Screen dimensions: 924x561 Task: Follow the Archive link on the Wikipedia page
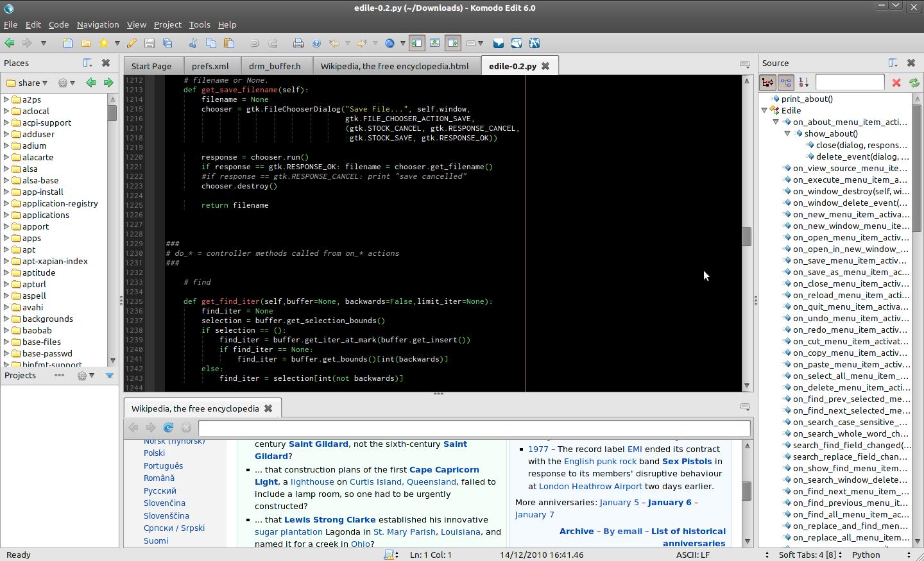click(576, 531)
